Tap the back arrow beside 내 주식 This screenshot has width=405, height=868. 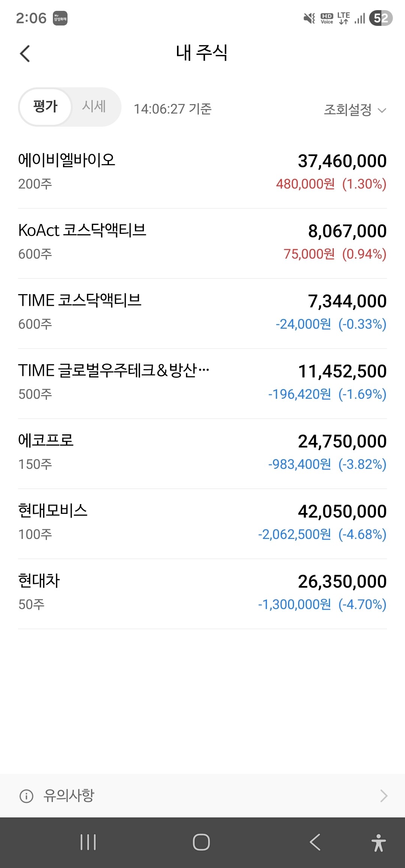[25, 54]
